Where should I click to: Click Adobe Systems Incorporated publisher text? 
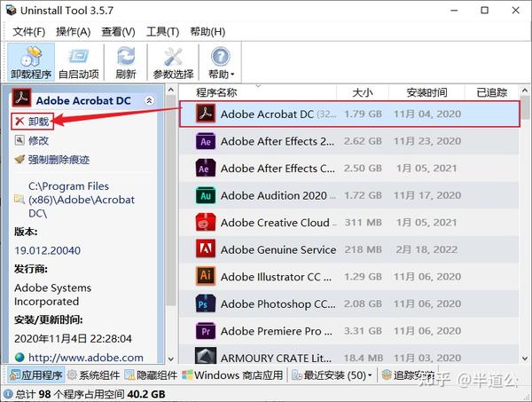pyautogui.click(x=52, y=295)
